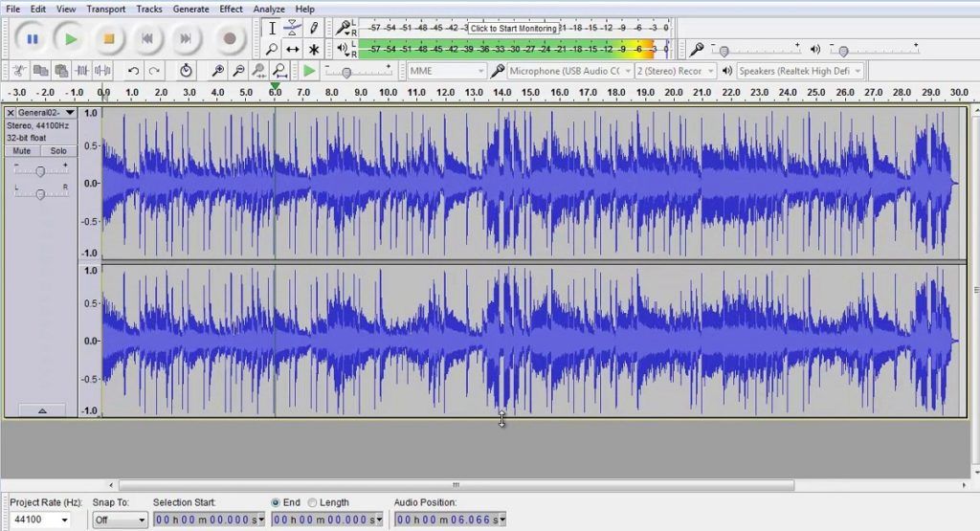Expand the Project Rate 44100 dropdown
This screenshot has height=531, width=980.
(40, 520)
